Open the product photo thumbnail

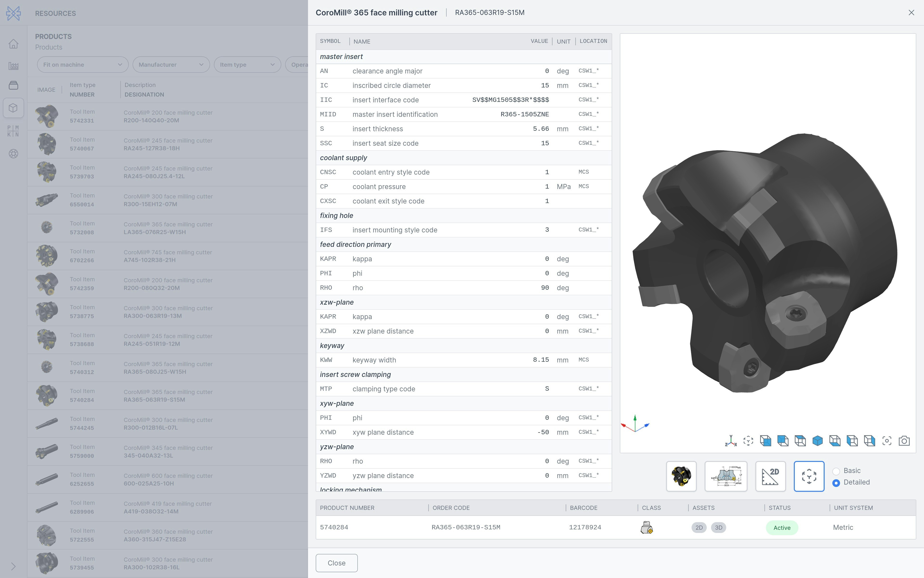681,476
